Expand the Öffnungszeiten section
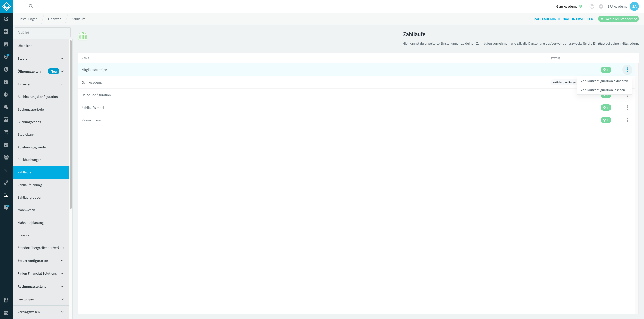 (41, 71)
